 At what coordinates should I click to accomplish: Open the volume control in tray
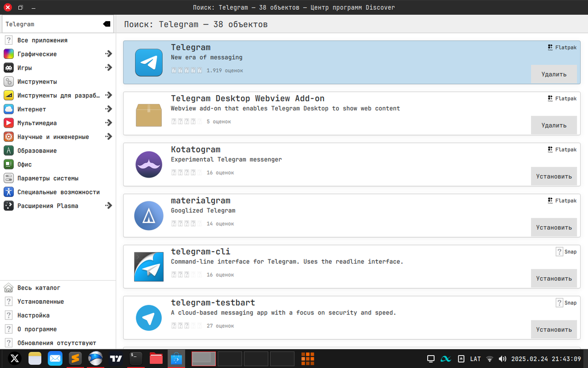(x=502, y=359)
